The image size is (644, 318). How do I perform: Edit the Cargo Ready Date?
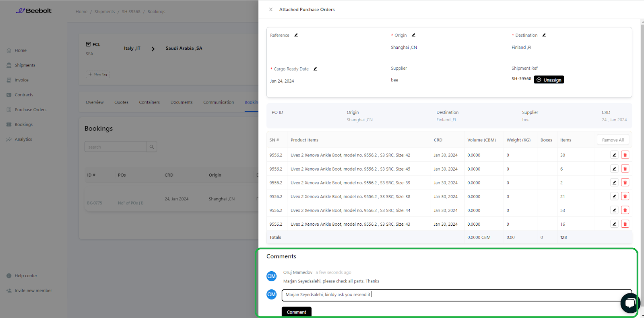point(316,69)
